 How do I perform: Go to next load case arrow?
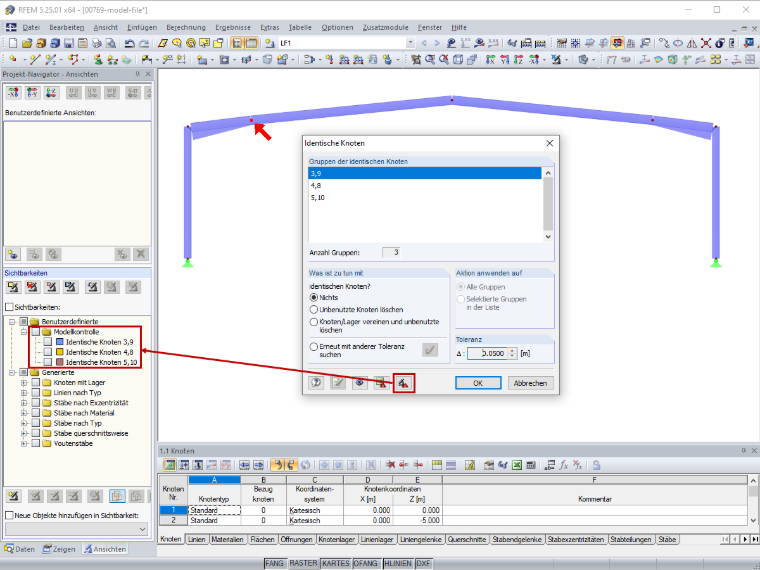(437, 43)
